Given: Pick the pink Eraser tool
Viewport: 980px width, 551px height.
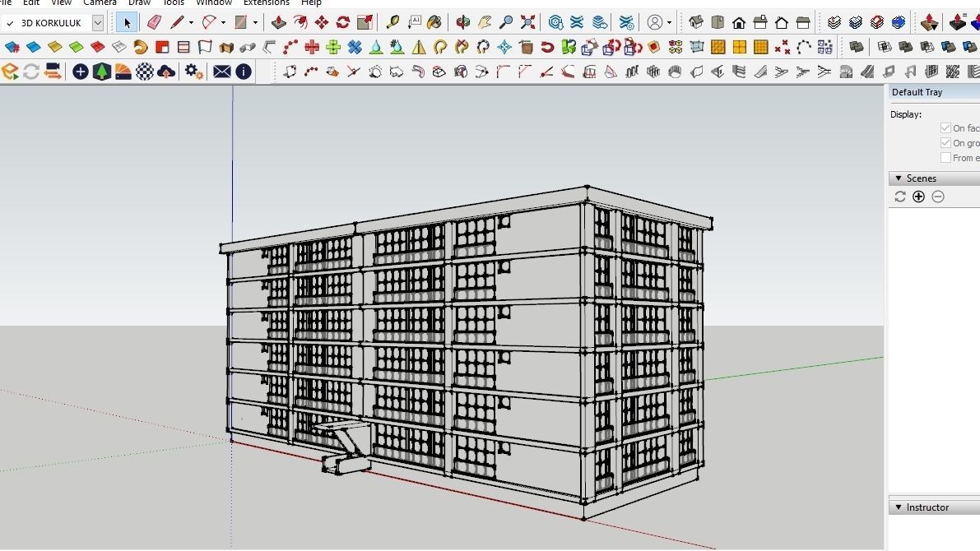Looking at the screenshot, I should (x=154, y=23).
